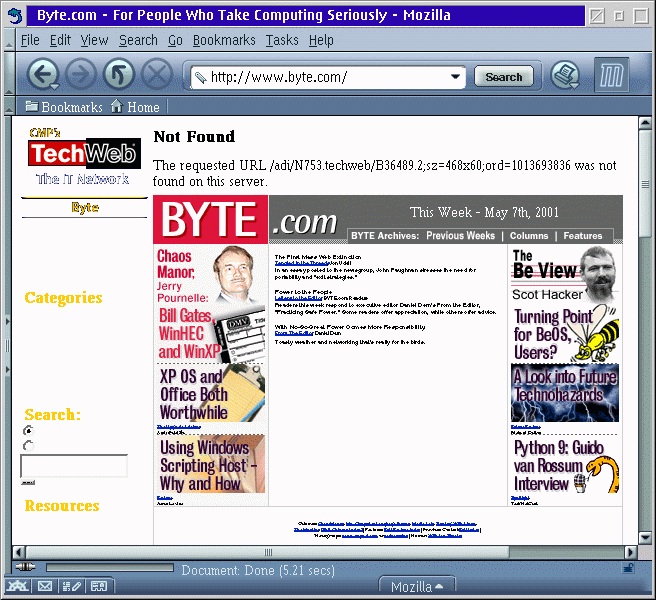Open the Bookmarks folder on personal toolbar
The width and height of the screenshot is (656, 600).
64,107
